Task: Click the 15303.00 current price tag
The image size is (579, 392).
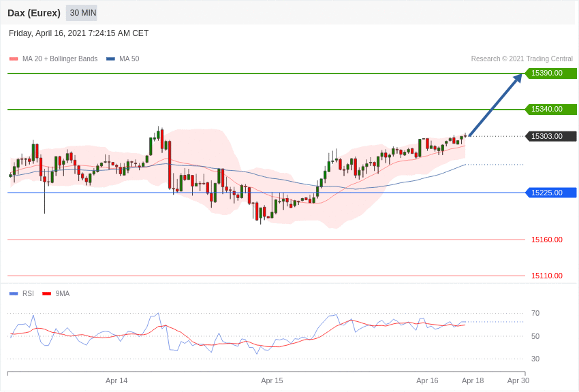Action: click(x=551, y=136)
